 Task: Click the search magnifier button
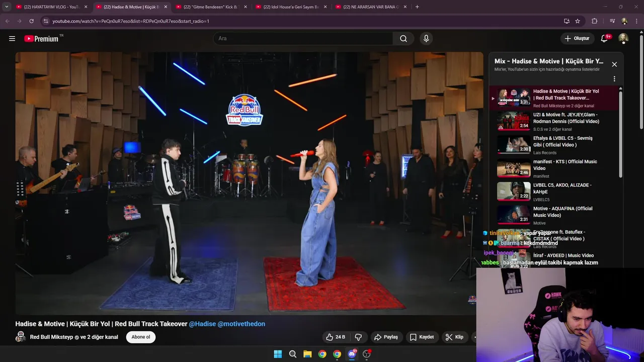404,39
